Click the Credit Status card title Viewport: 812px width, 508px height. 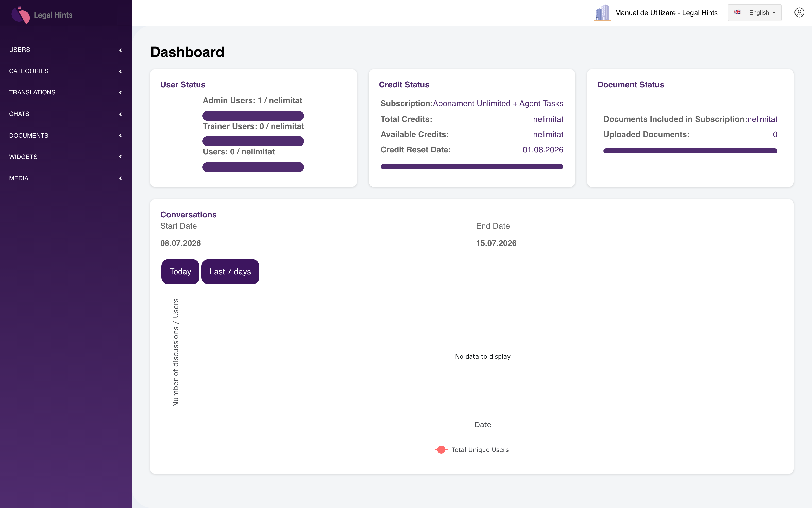[404, 85]
